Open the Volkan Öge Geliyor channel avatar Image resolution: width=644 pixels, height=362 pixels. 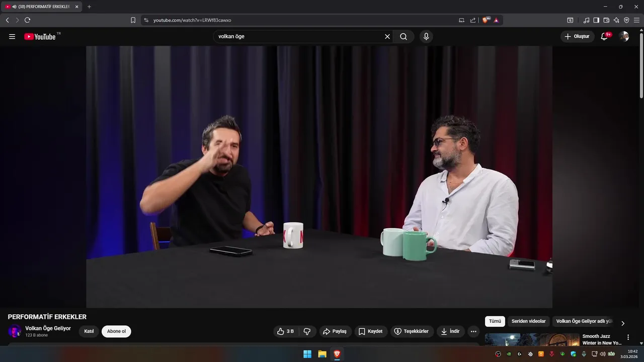(15, 331)
